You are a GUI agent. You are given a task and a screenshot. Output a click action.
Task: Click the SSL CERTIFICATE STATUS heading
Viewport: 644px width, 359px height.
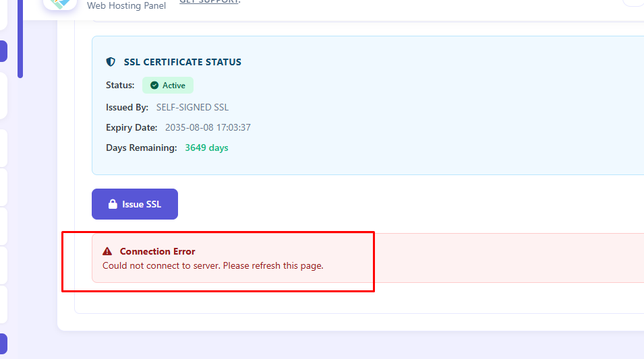tap(182, 62)
